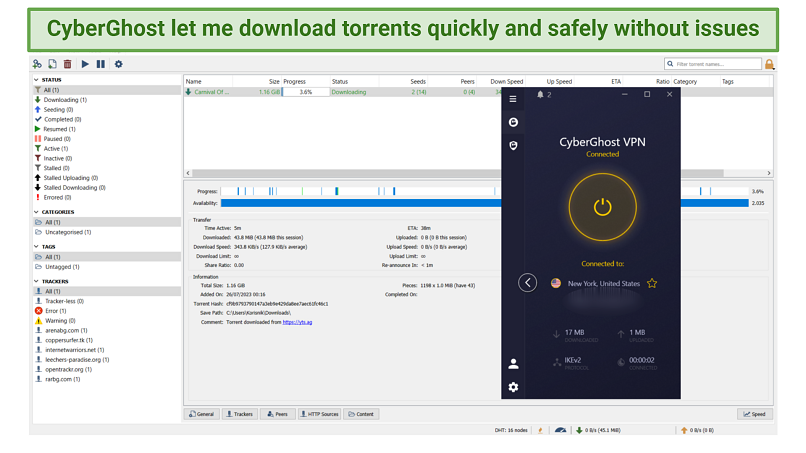
Task: Click the download speed status bar entry
Action: click(x=598, y=430)
